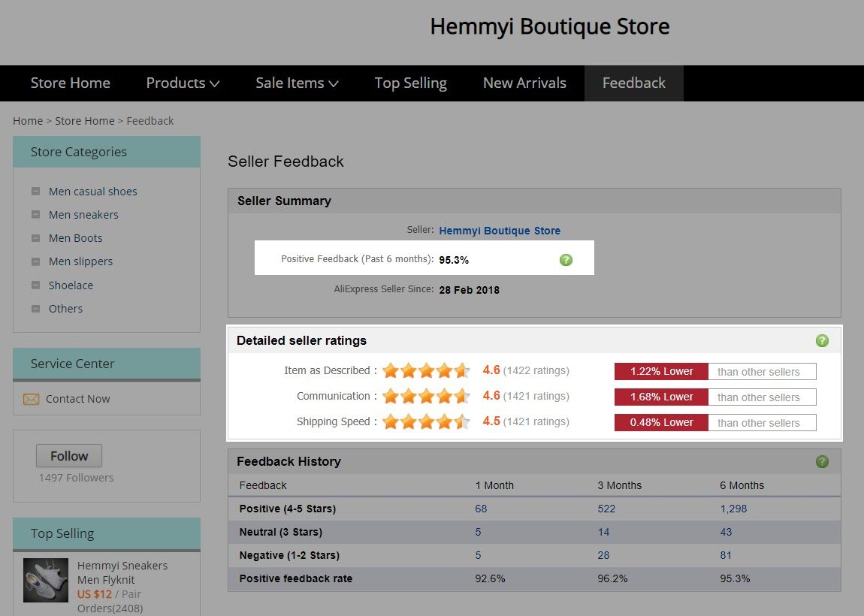
Task: Click the 1 Month positive count 68
Action: coord(481,509)
